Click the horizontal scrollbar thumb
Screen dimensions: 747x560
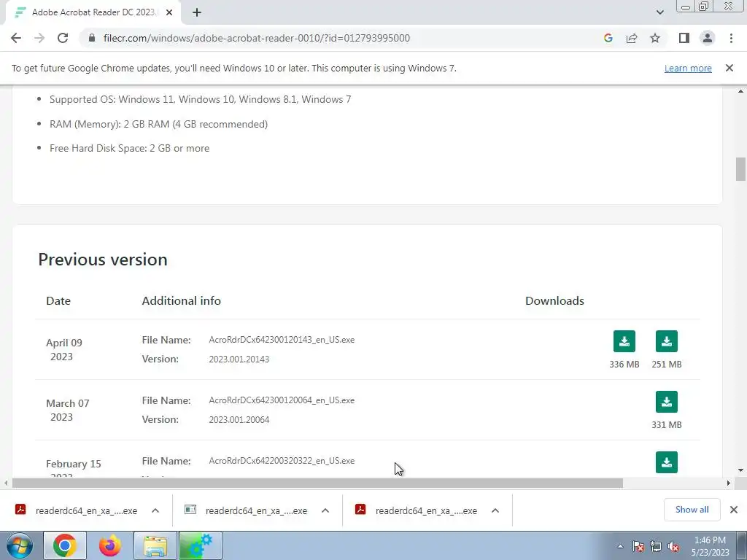click(x=317, y=483)
